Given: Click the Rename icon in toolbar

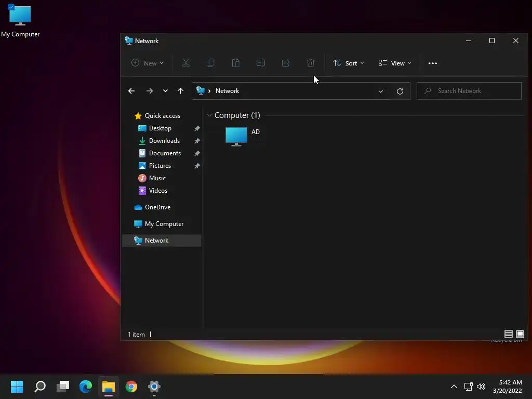Looking at the screenshot, I should pyautogui.click(x=261, y=63).
